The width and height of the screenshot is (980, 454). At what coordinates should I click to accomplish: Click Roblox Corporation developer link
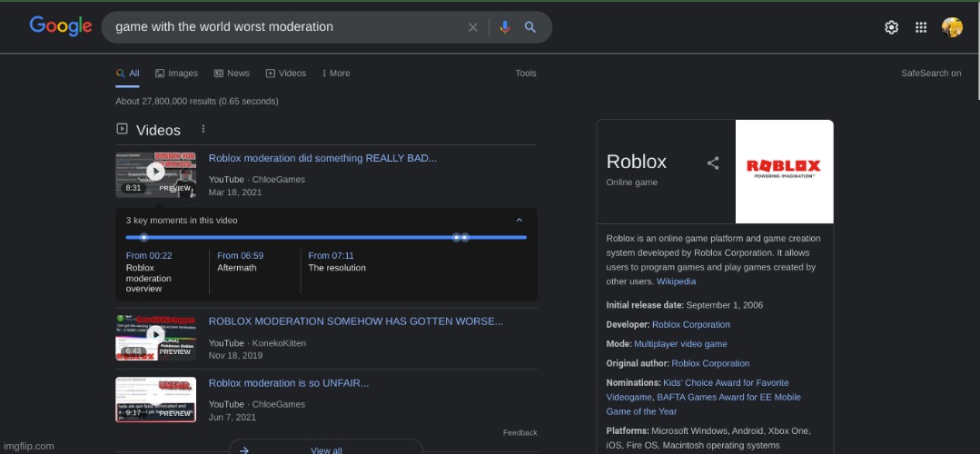coord(690,325)
